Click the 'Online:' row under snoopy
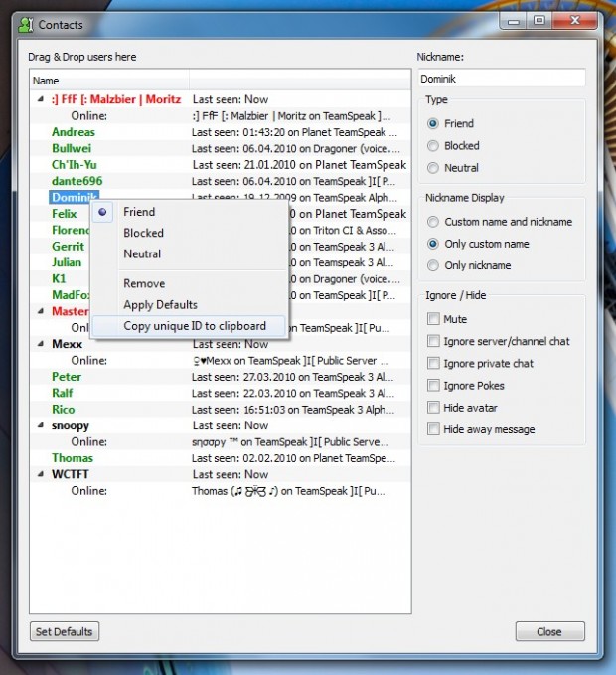 point(88,441)
